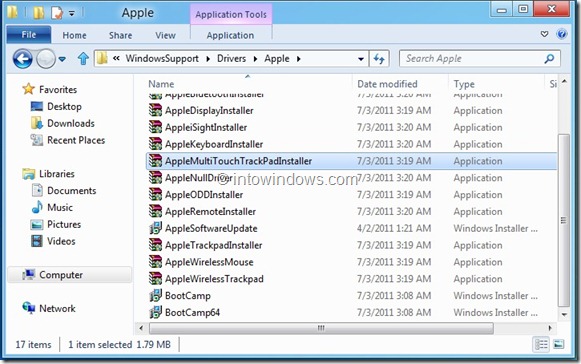Expand the chevron after Drivers in path
This screenshot has width=581, height=364.
[255, 59]
